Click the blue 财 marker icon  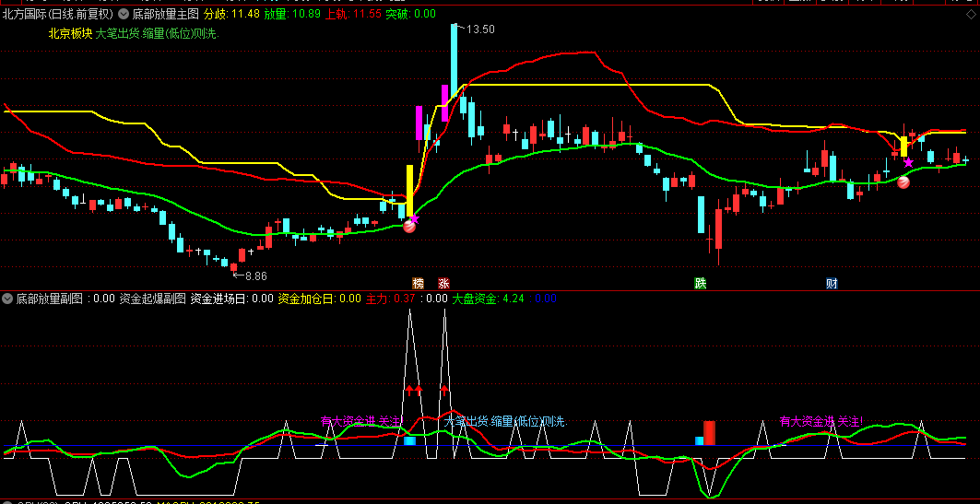(x=832, y=284)
